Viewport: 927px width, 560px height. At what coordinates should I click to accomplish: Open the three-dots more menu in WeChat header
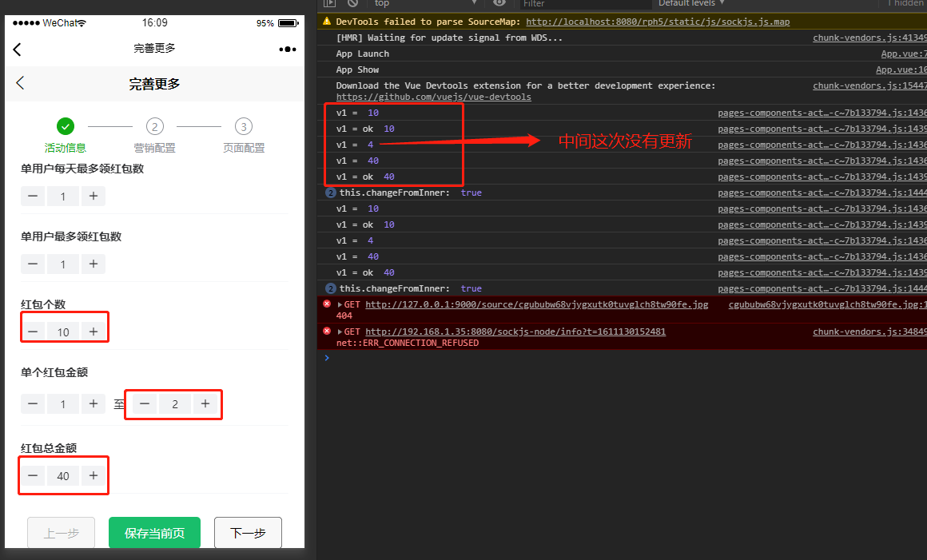[288, 49]
